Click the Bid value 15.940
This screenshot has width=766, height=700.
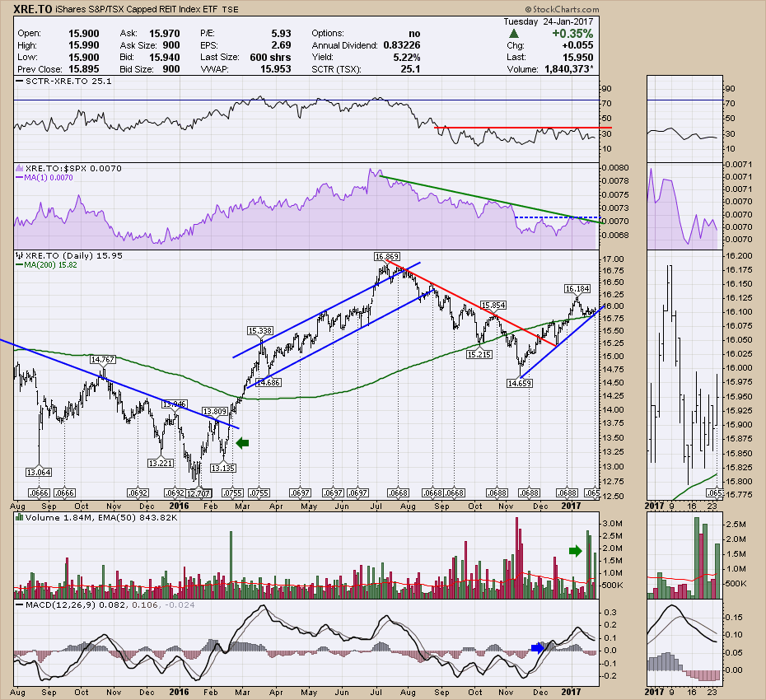164,57
